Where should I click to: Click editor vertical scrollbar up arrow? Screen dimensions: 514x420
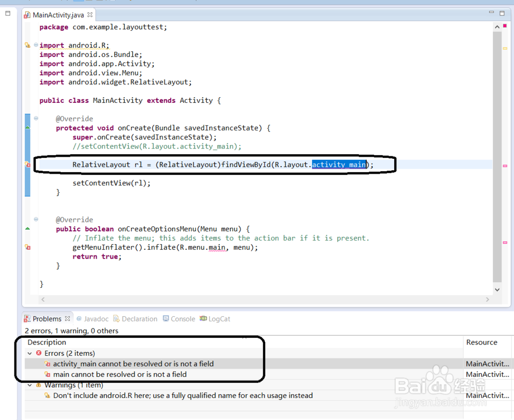[497, 27]
